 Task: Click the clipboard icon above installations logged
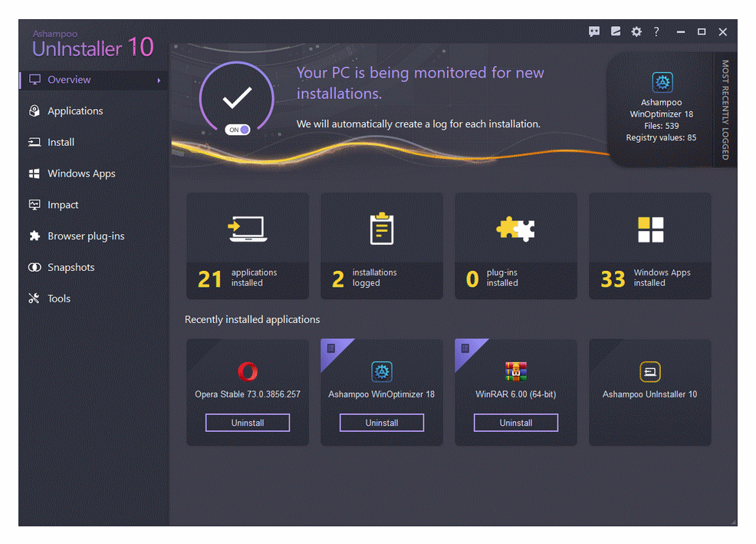point(382,229)
